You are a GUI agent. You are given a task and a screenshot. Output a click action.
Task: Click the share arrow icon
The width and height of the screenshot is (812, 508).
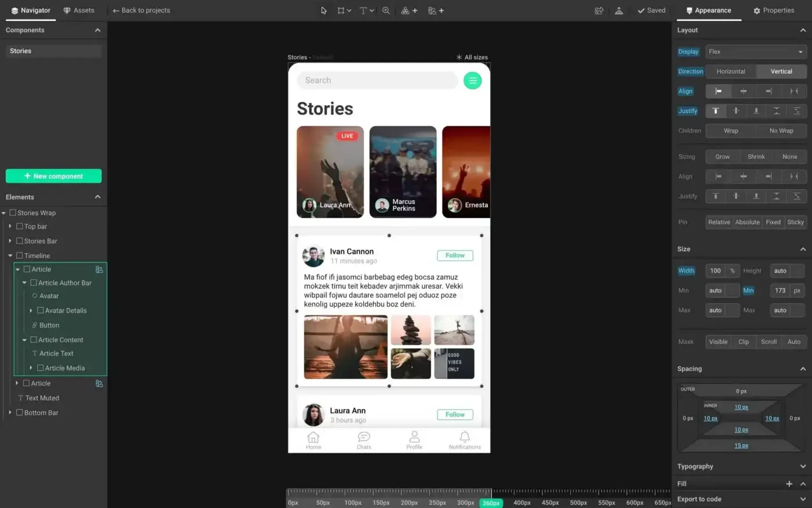pos(599,10)
